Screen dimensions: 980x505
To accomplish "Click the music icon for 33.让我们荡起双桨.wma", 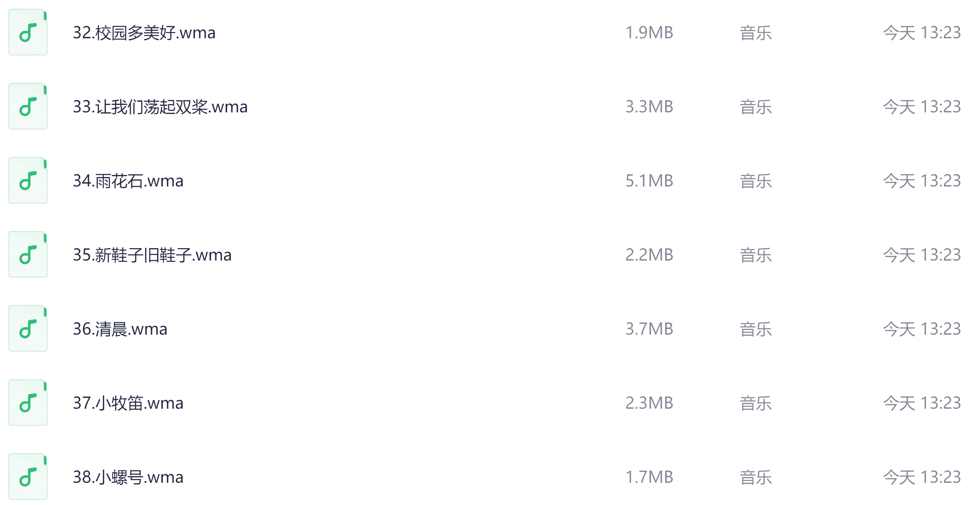I will tap(28, 107).
